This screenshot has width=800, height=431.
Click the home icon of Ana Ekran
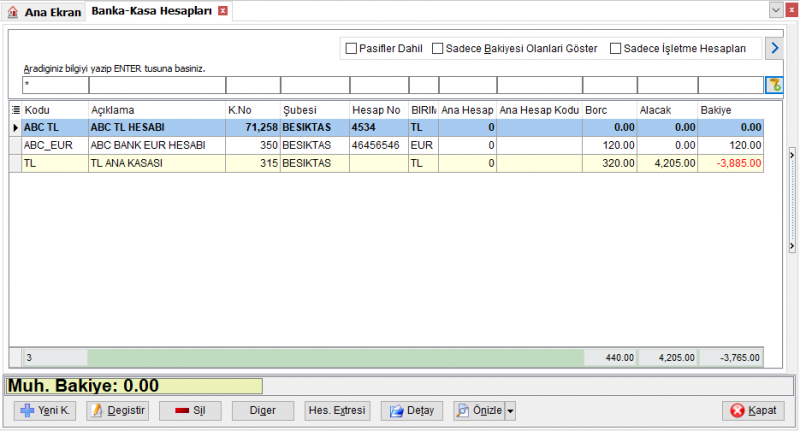tap(13, 12)
